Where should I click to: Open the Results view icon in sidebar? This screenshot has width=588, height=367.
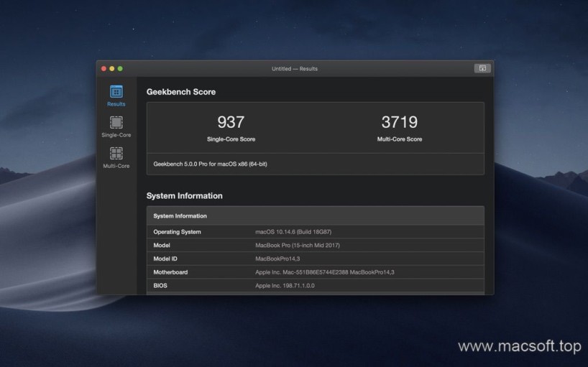point(116,92)
